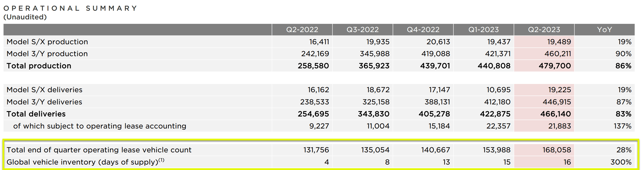Click the Q2-2023 lease count 168,058
The height and width of the screenshot is (170, 644).
point(557,150)
